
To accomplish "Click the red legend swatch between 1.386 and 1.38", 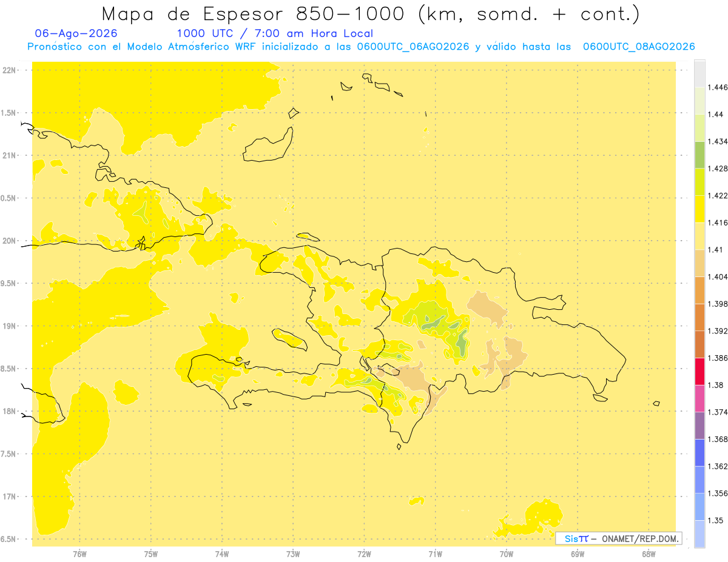I will coord(699,371).
